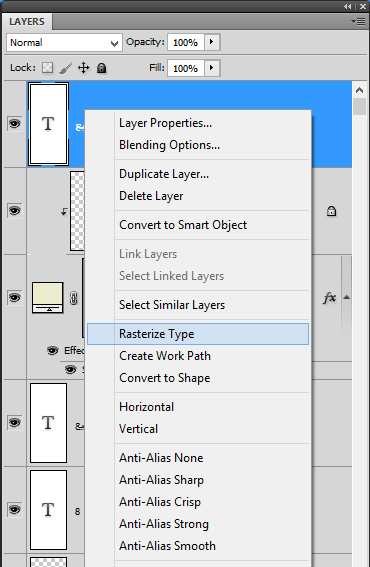Viewport: 370px width, 567px height.
Task: Toggle lock transparent pixels icon
Action: click(x=47, y=68)
